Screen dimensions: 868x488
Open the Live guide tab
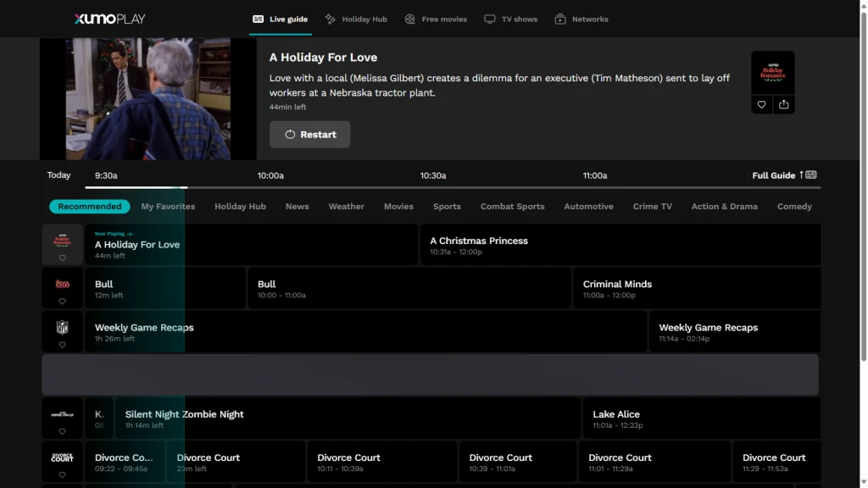tap(280, 19)
